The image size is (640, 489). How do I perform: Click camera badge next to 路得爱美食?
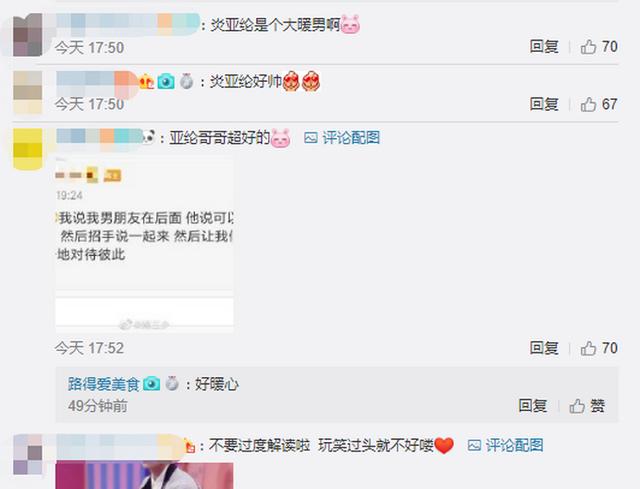[151, 384]
